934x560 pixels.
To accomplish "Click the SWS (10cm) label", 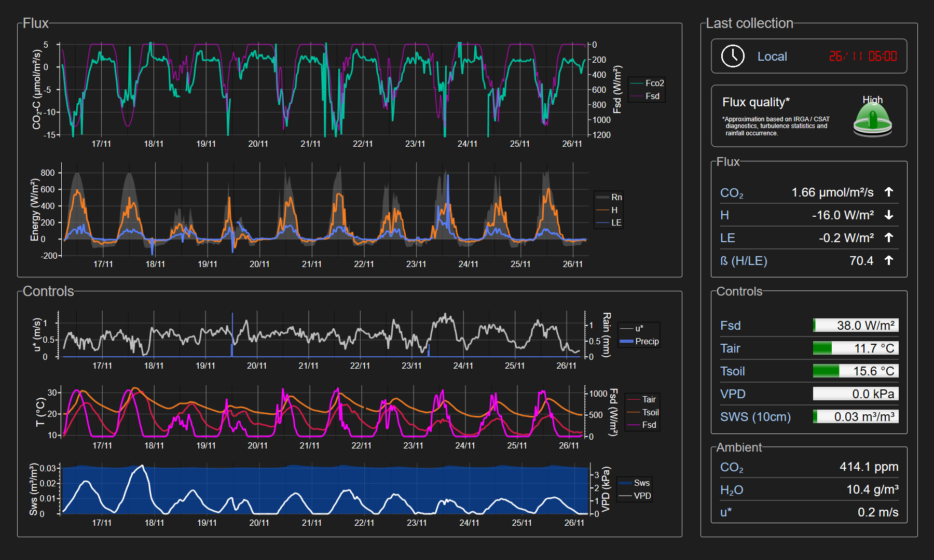I will pos(755,417).
